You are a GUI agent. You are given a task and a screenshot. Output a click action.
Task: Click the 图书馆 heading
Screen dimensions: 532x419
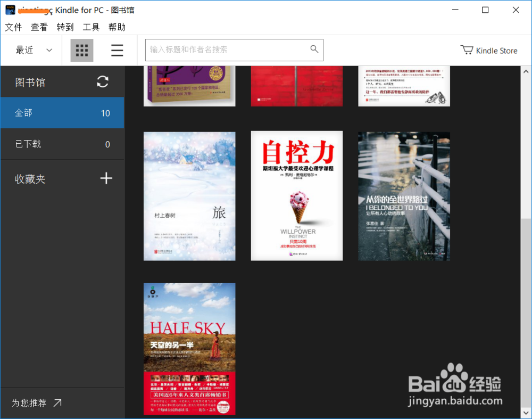tap(30, 82)
